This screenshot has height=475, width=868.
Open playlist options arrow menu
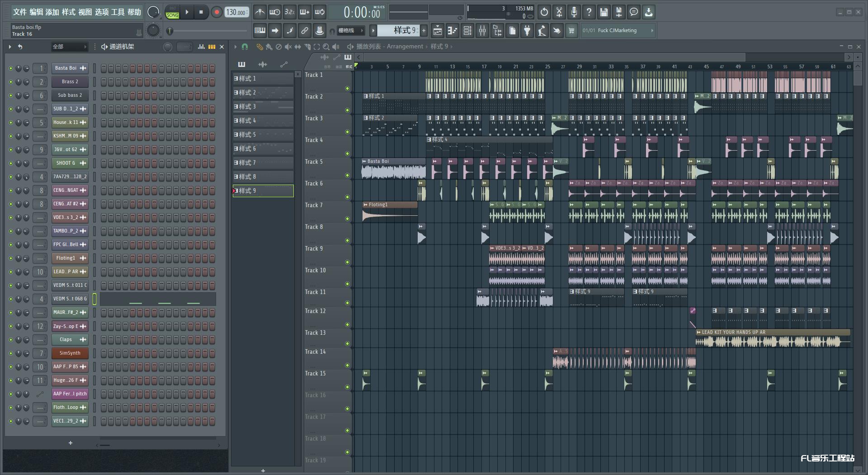click(235, 47)
